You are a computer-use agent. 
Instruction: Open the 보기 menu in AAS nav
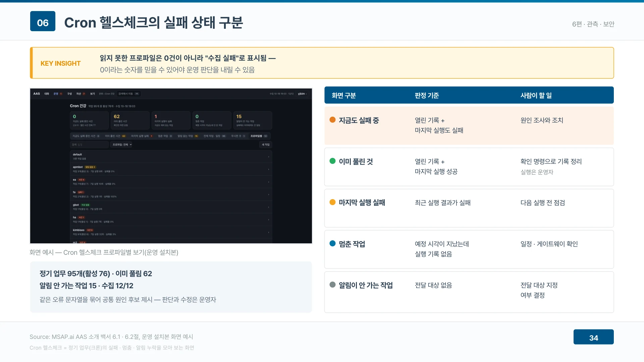[93, 94]
